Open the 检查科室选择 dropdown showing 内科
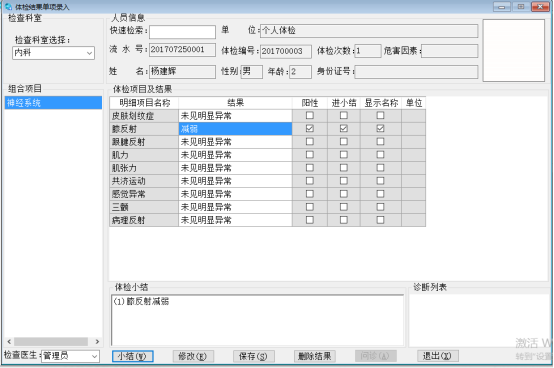 pos(53,53)
